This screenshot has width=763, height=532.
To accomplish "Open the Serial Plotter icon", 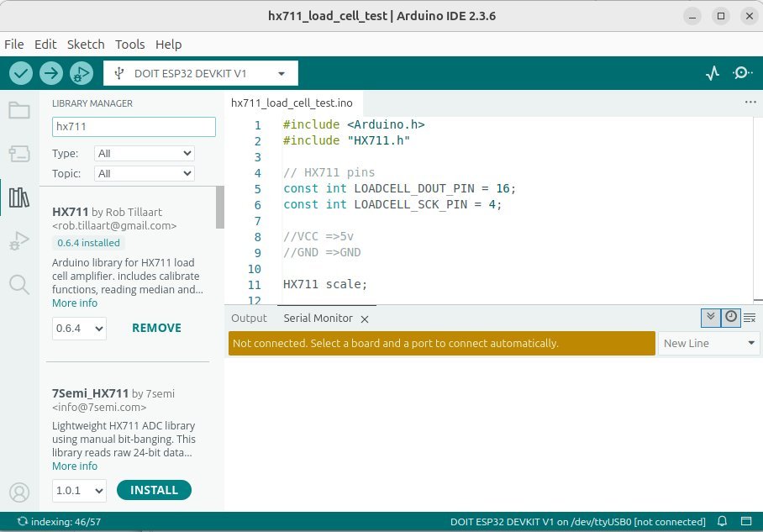I will pyautogui.click(x=713, y=73).
